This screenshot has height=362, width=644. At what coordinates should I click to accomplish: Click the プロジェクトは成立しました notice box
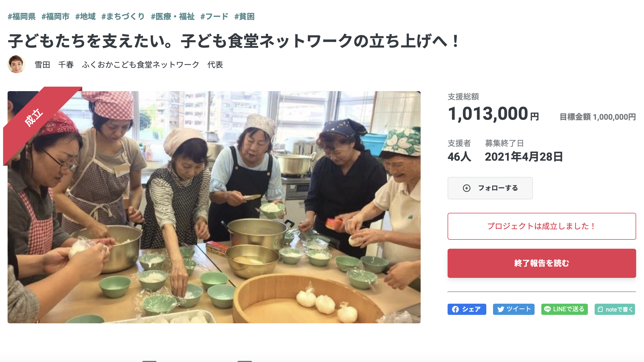click(541, 226)
